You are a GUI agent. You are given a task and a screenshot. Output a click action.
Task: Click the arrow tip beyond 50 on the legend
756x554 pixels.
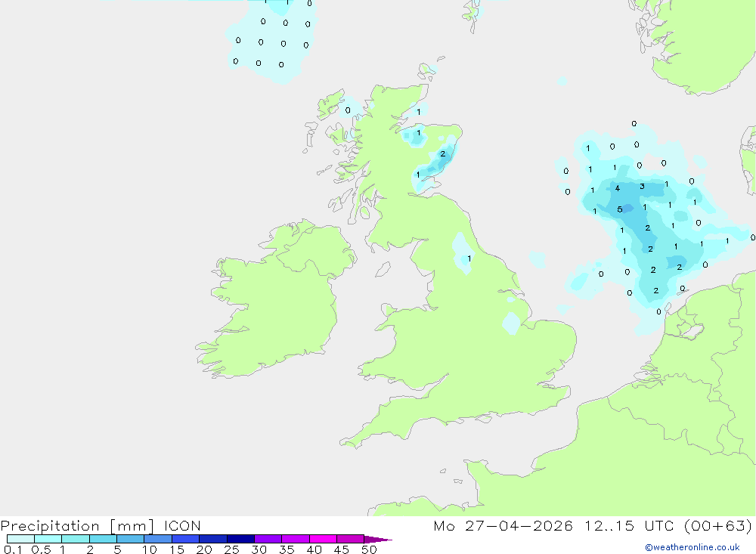click(378, 539)
